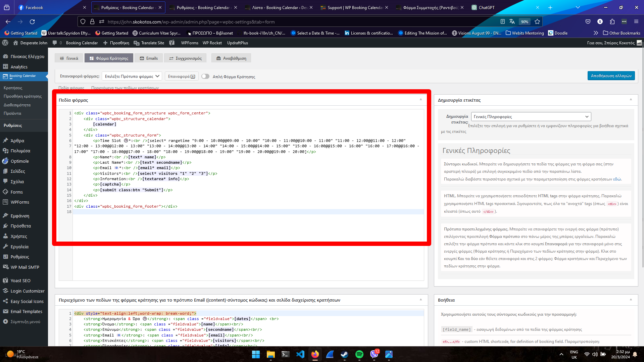Open Visual Studio Code from taskbar
This screenshot has width=644, height=362.
tap(300, 354)
